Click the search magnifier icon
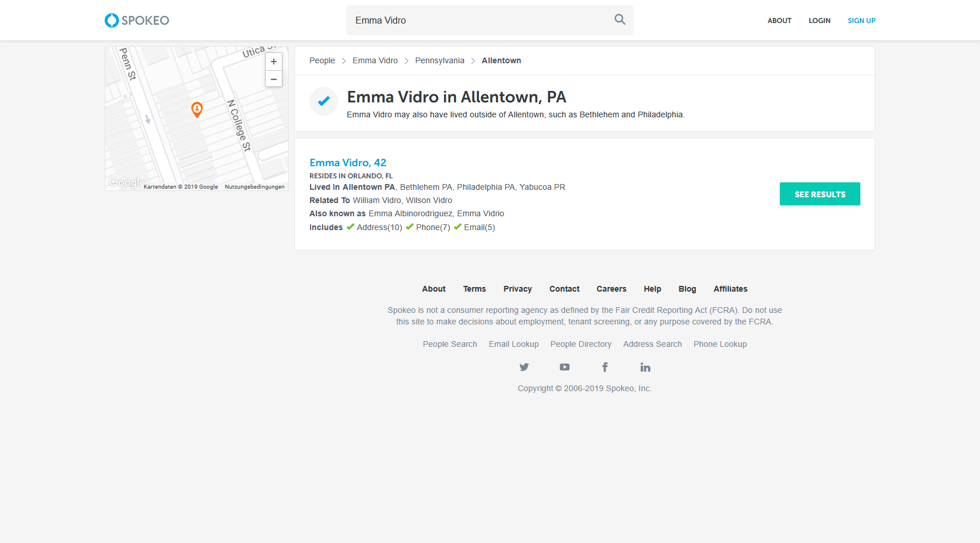 (x=619, y=20)
